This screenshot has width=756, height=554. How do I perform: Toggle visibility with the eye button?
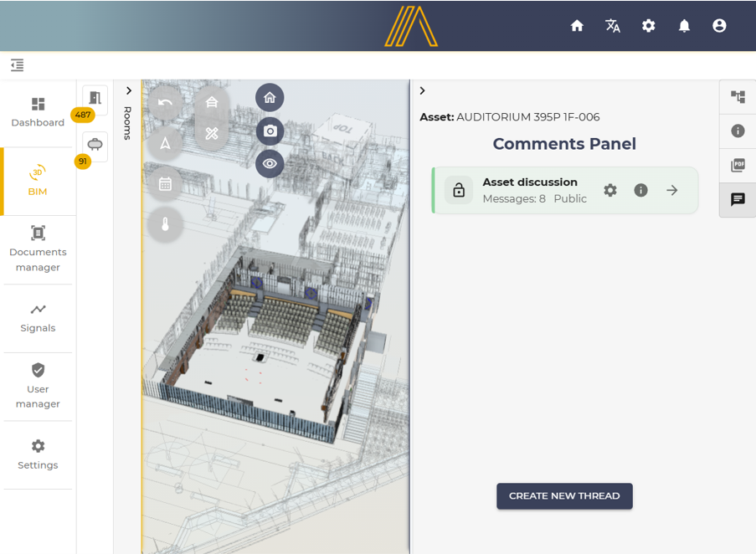click(x=270, y=164)
